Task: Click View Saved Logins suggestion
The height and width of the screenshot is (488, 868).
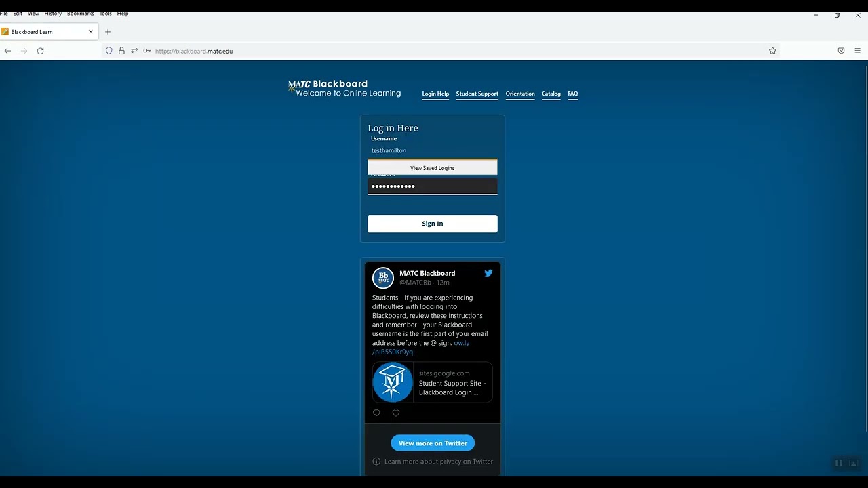Action: click(433, 168)
